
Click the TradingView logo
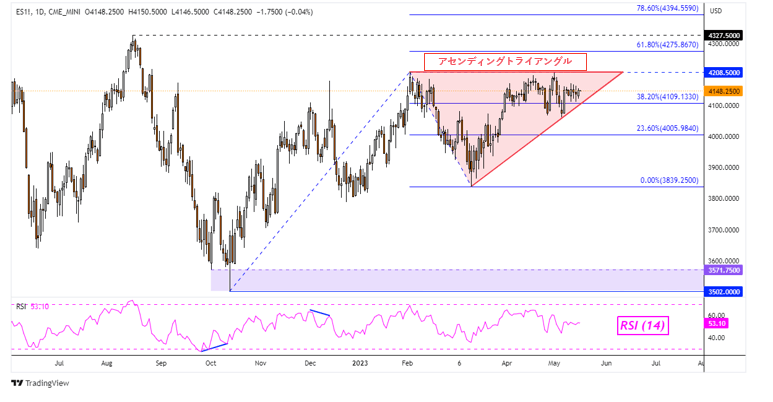pos(40,383)
